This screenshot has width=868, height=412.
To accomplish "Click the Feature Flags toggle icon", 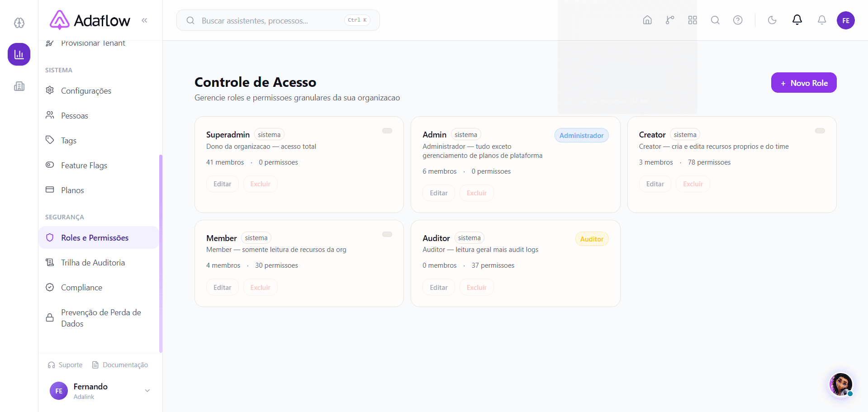I will coord(50,165).
